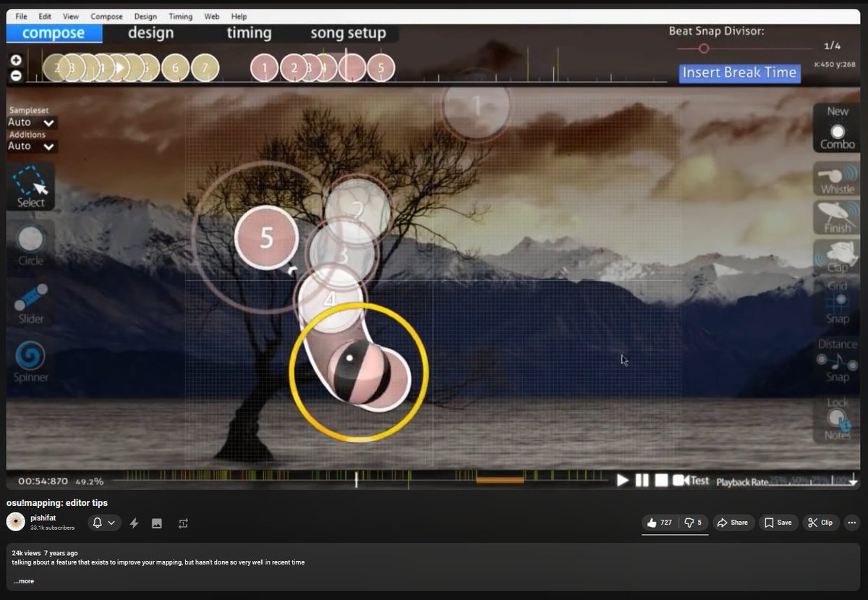Open the Sampleset Auto dropdown
The image size is (868, 600).
[32, 122]
